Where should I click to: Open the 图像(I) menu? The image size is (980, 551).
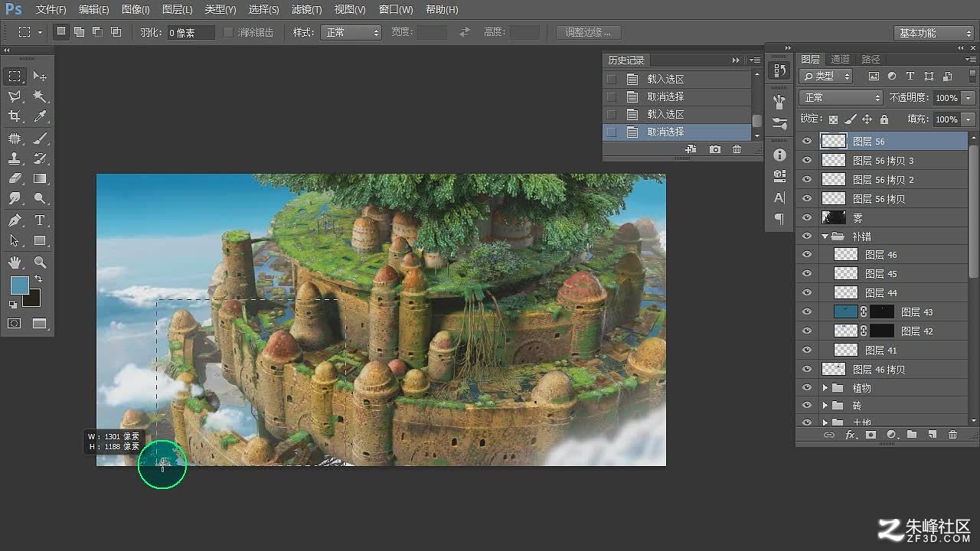point(136,10)
